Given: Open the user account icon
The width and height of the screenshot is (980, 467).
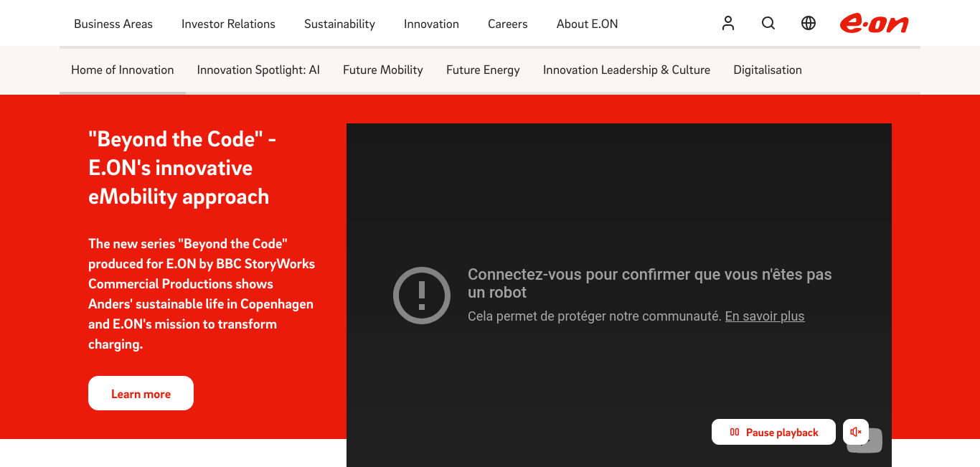Looking at the screenshot, I should [x=728, y=24].
